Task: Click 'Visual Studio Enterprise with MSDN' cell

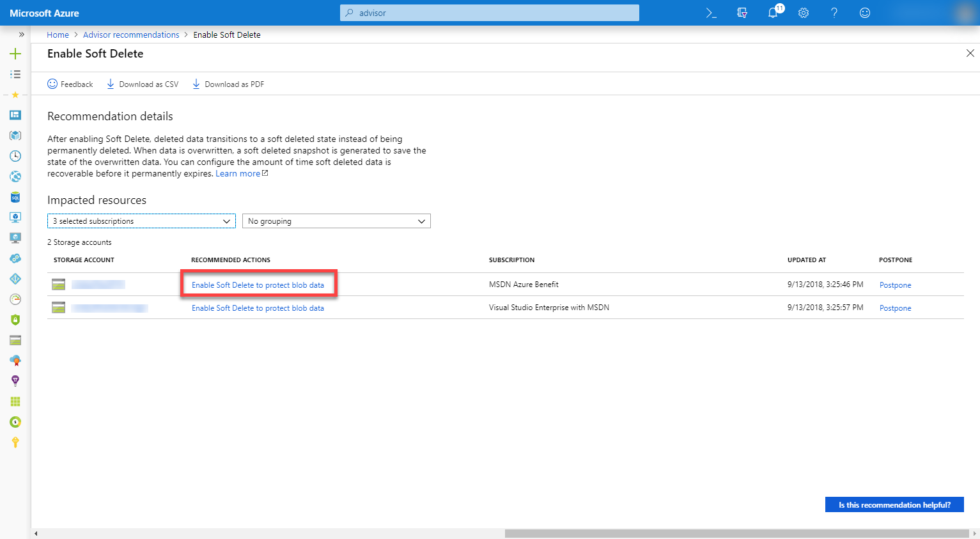Action: pyautogui.click(x=549, y=308)
